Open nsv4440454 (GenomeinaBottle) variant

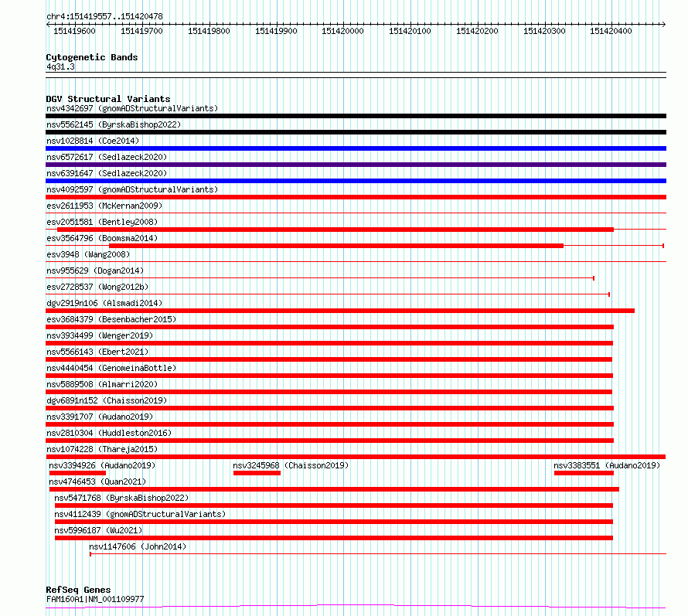111,368
